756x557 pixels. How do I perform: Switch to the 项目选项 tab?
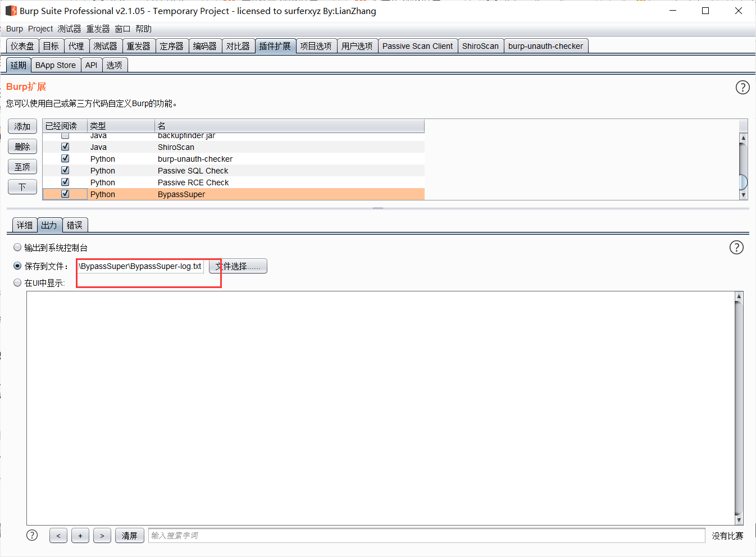click(x=316, y=46)
